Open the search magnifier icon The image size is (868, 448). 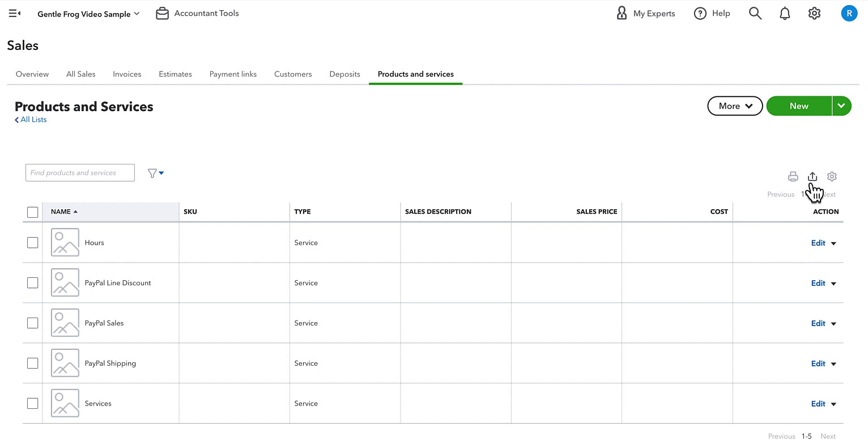pyautogui.click(x=755, y=13)
